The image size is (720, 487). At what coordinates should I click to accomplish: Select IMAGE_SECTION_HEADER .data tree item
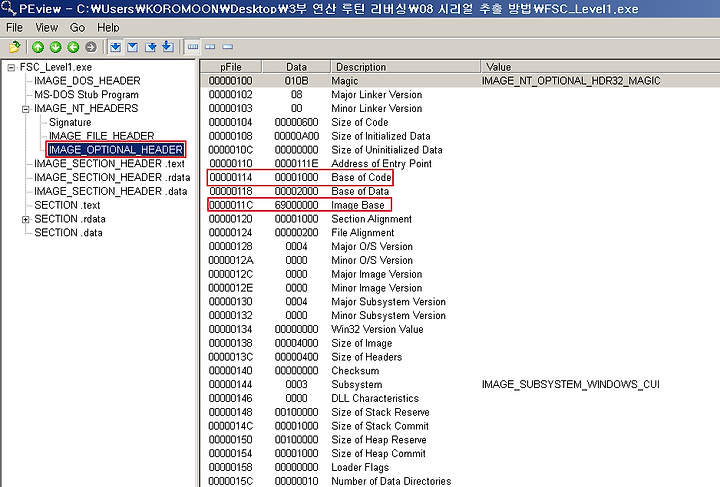(x=111, y=191)
